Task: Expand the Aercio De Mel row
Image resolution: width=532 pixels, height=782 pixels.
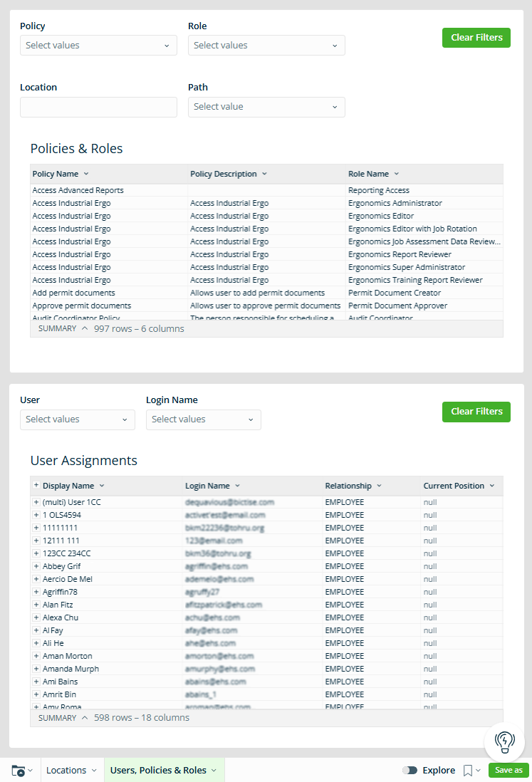Action: pos(36,579)
